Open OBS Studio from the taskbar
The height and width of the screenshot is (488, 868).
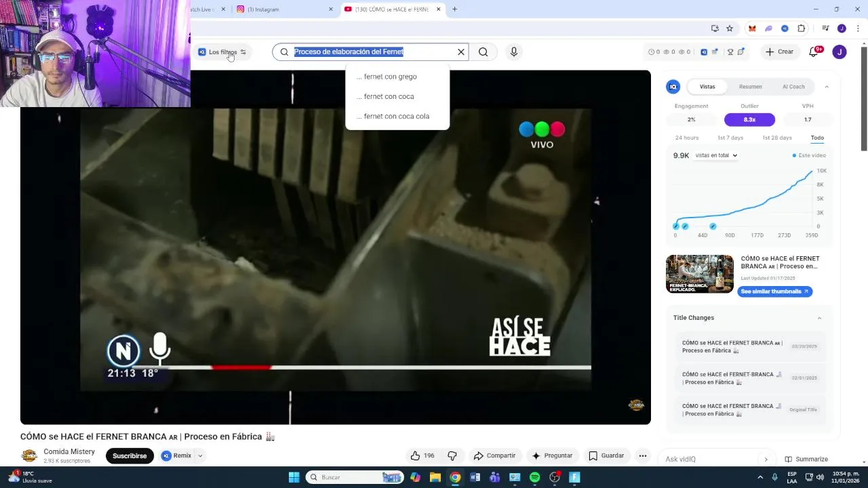[x=555, y=477]
